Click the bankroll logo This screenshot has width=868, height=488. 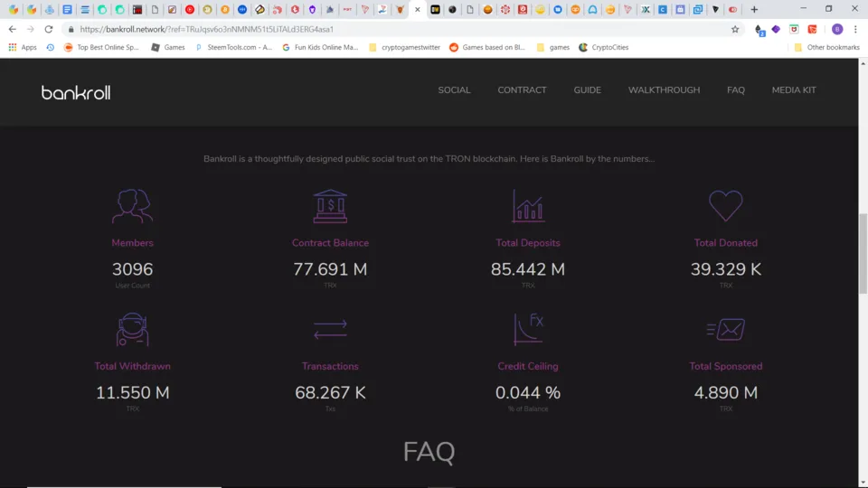pyautogui.click(x=76, y=92)
